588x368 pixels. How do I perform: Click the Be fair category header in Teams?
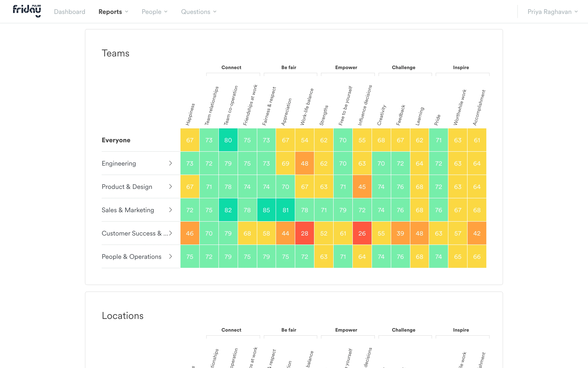[289, 67]
